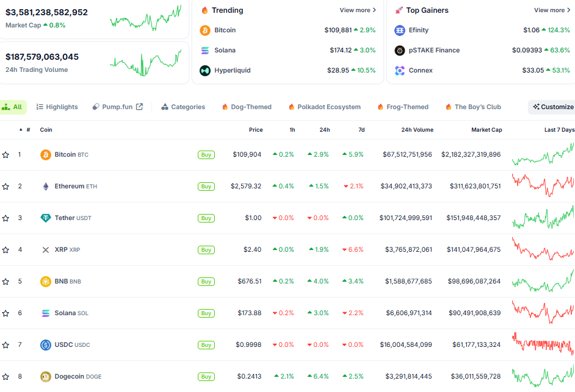Click the Connex icon in Top Gainers

[399, 70]
